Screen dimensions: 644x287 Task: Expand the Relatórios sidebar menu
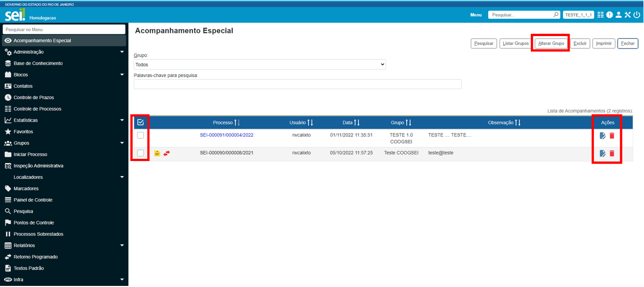point(65,246)
